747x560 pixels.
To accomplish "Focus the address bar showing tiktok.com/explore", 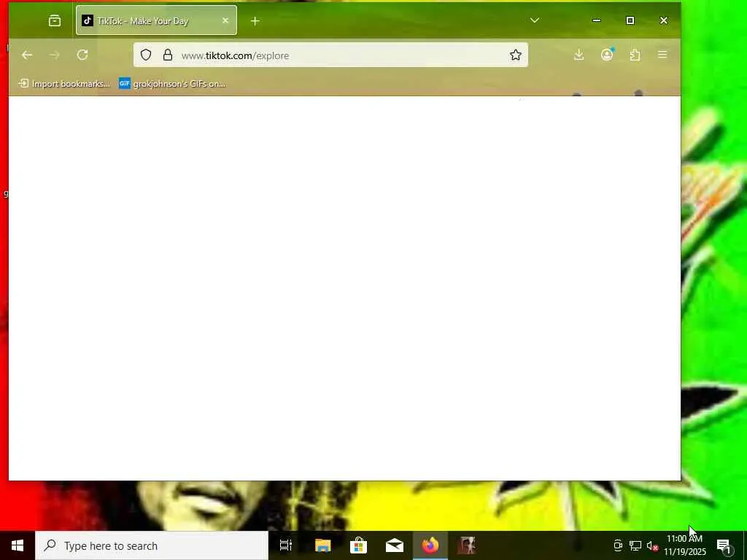I will tap(330, 55).
